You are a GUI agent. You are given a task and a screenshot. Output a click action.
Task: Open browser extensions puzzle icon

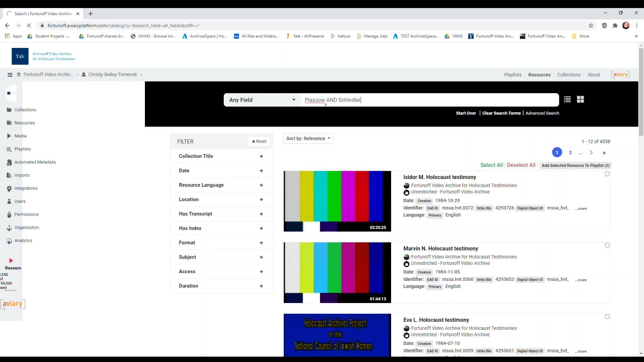point(615,25)
